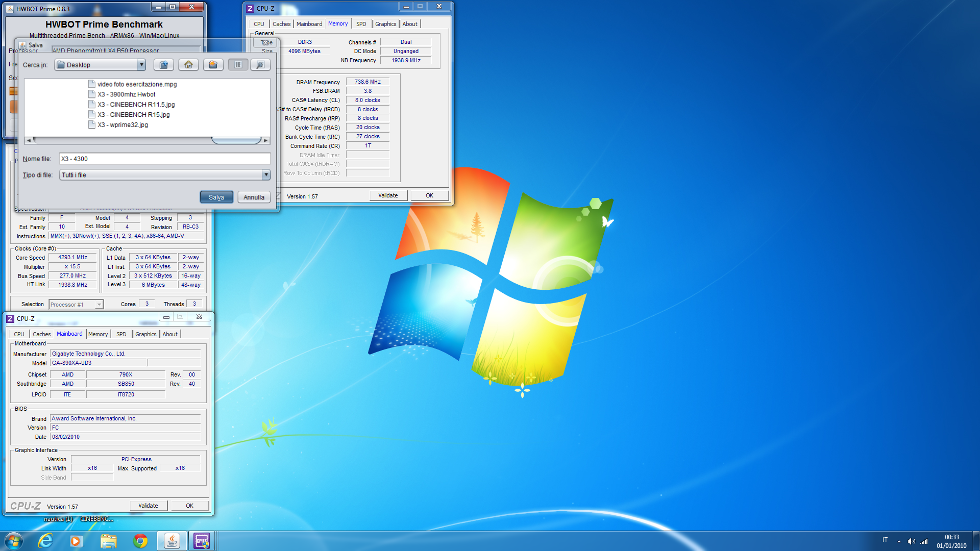The width and height of the screenshot is (980, 551).
Task: Click Validate in the Mainboard CPU-Z window
Action: point(148,506)
